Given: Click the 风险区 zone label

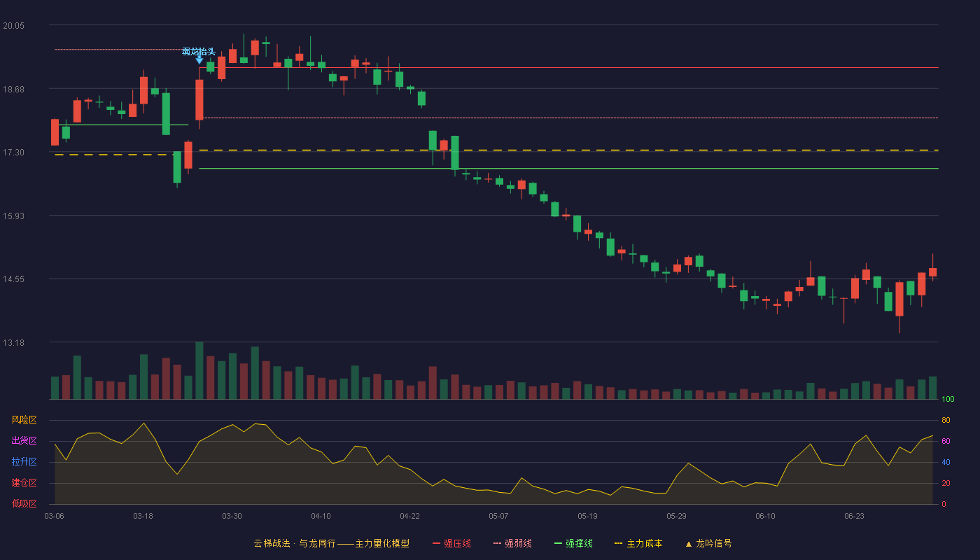Looking at the screenshot, I should tap(24, 420).
